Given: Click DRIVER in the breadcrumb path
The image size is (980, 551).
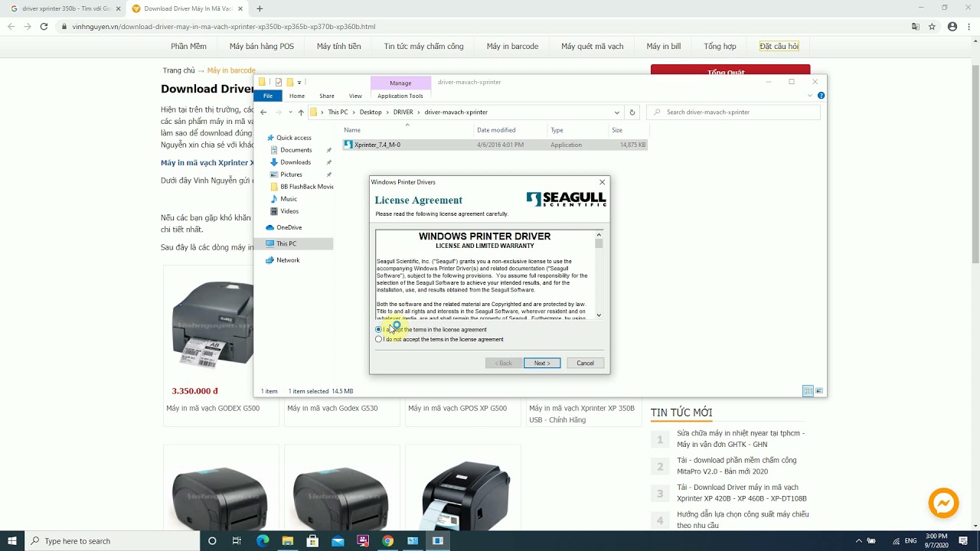Looking at the screenshot, I should click(x=403, y=112).
